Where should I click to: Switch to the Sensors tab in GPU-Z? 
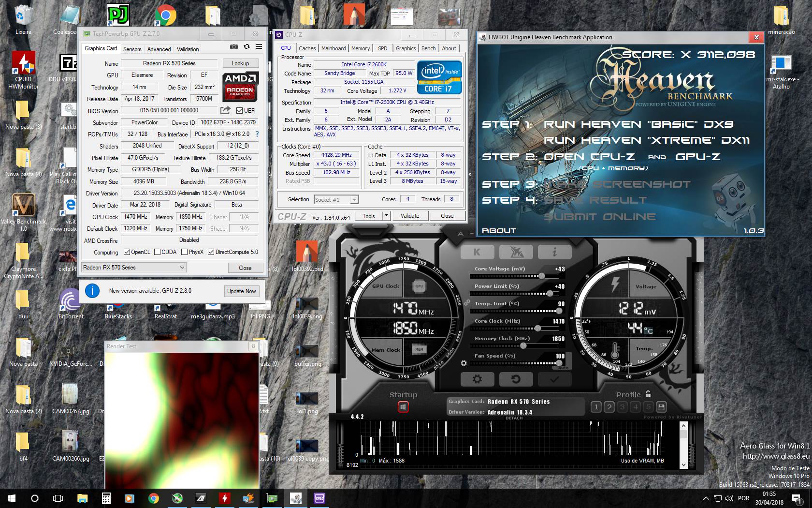[132, 49]
